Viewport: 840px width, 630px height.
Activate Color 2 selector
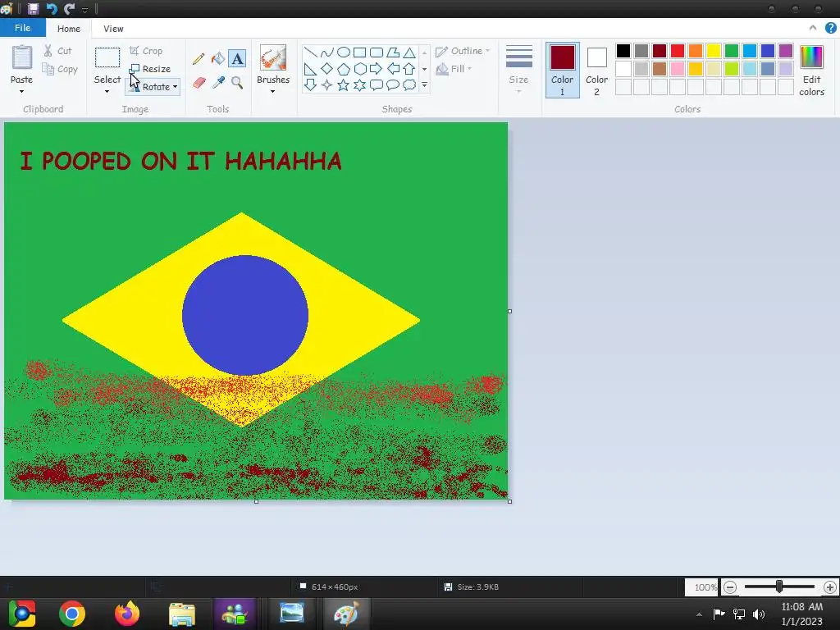(x=596, y=71)
